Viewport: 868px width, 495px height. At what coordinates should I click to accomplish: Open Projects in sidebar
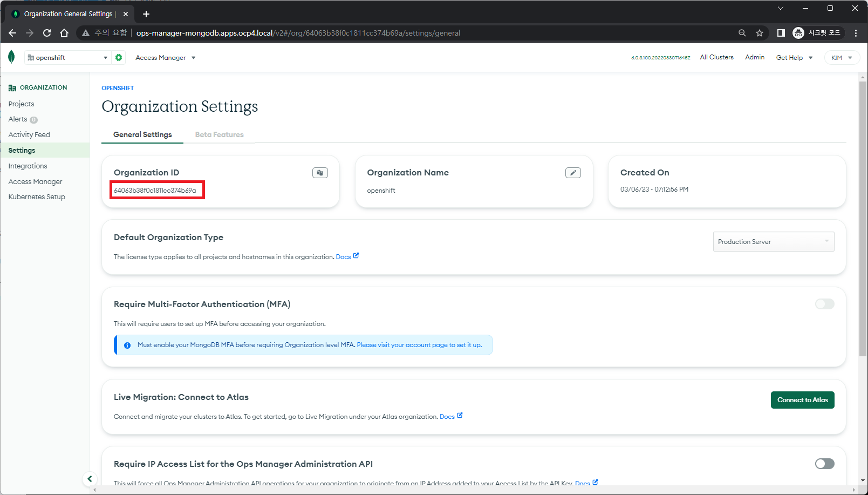[22, 104]
